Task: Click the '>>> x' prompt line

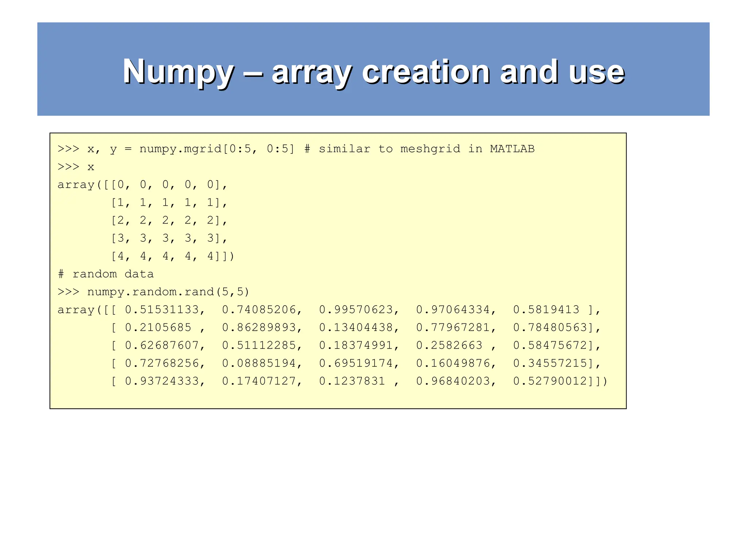Action: [x=76, y=167]
